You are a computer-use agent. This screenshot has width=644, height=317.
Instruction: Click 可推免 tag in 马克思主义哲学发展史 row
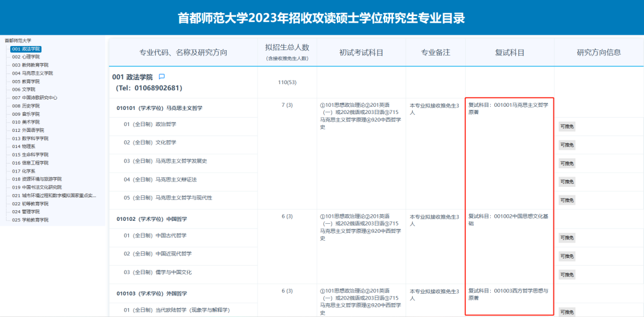[567, 163]
